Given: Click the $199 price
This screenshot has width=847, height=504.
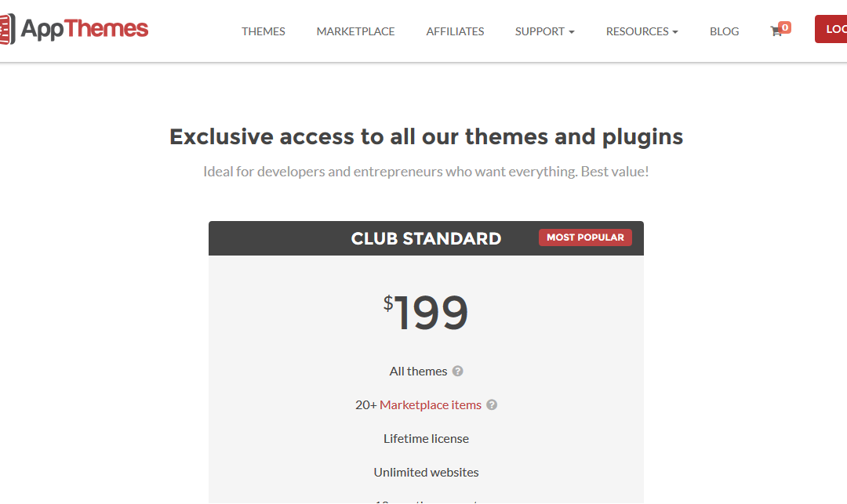Looking at the screenshot, I should (x=426, y=313).
